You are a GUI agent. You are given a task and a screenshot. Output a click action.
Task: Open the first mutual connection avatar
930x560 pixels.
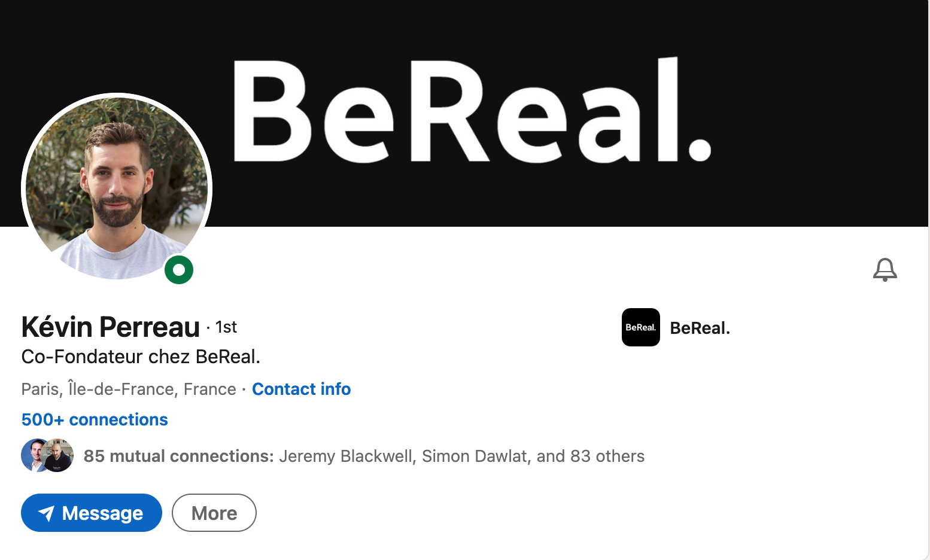33,455
